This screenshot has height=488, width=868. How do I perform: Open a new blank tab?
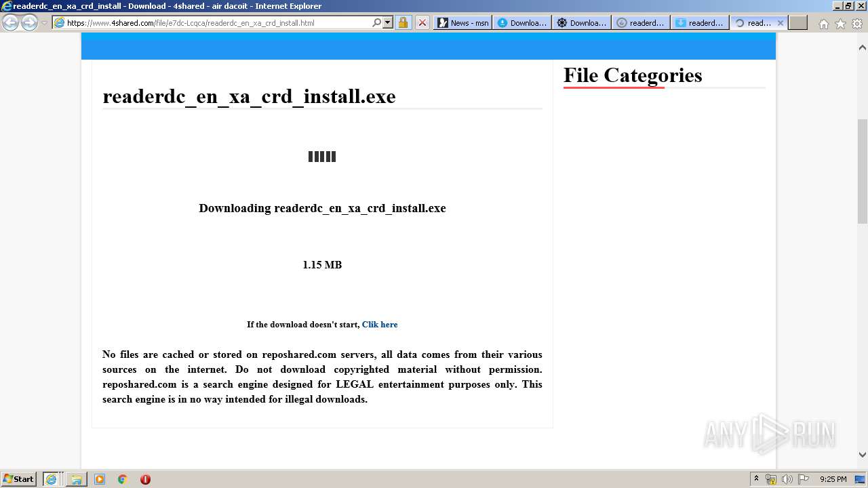(x=798, y=22)
